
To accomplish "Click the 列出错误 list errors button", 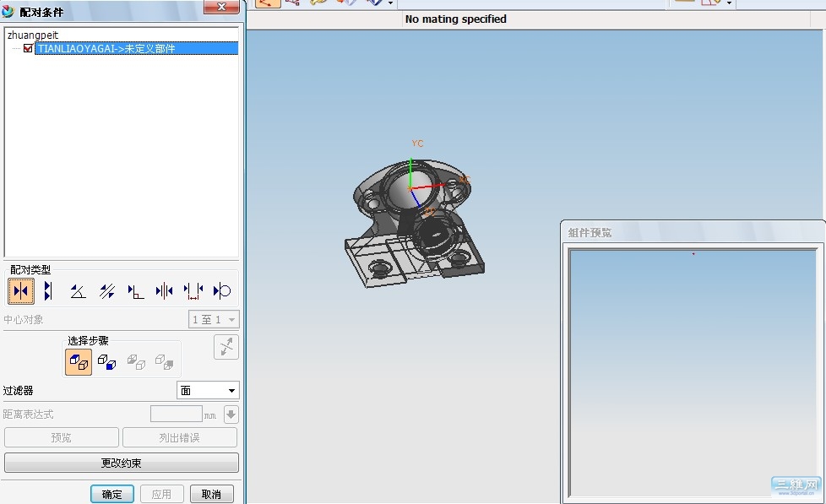I will (180, 437).
